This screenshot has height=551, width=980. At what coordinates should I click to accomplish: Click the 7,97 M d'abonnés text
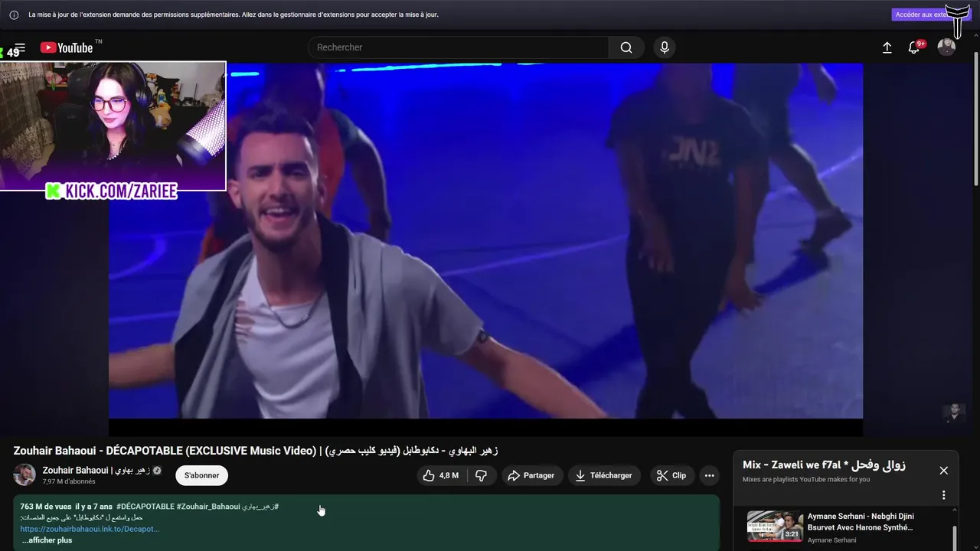click(x=69, y=481)
